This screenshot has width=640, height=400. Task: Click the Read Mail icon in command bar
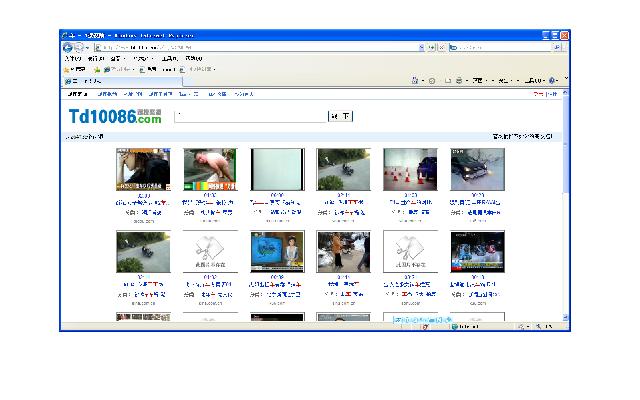(448, 81)
